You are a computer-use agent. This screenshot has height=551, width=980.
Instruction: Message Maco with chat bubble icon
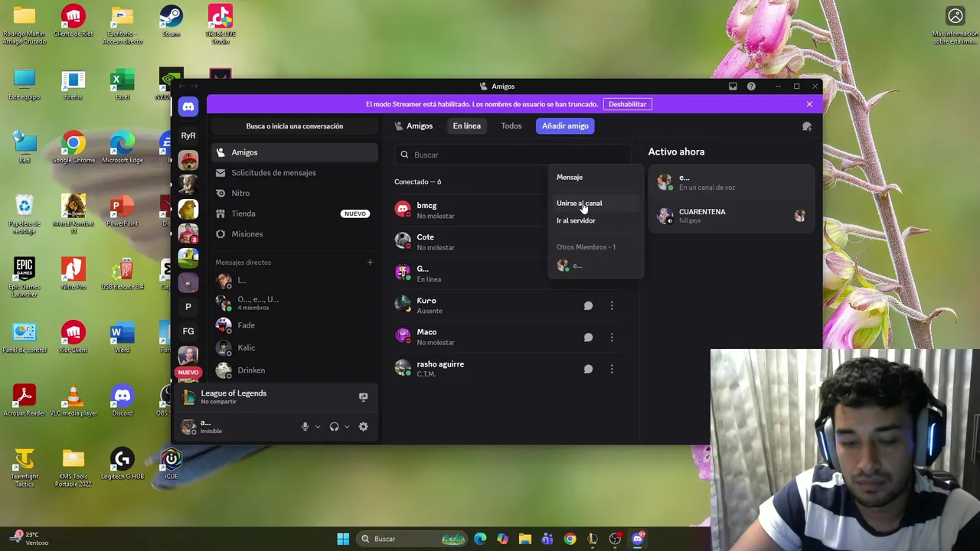588,337
